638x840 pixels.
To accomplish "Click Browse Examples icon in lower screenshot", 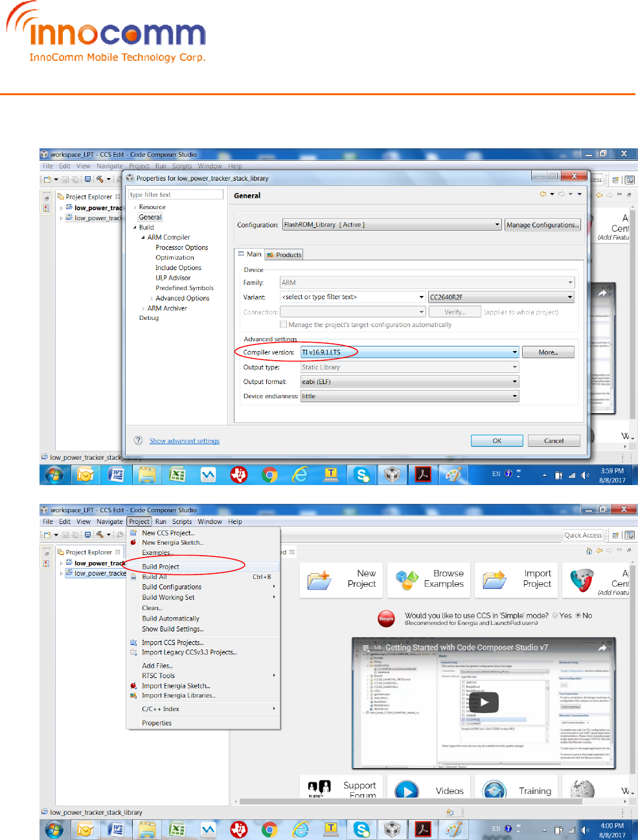I will tap(407, 580).
